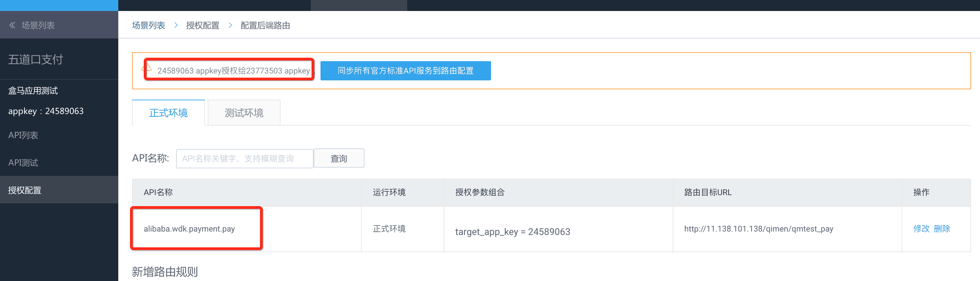Switch to the 正式环境 tab
The image size is (980, 281).
point(168,113)
